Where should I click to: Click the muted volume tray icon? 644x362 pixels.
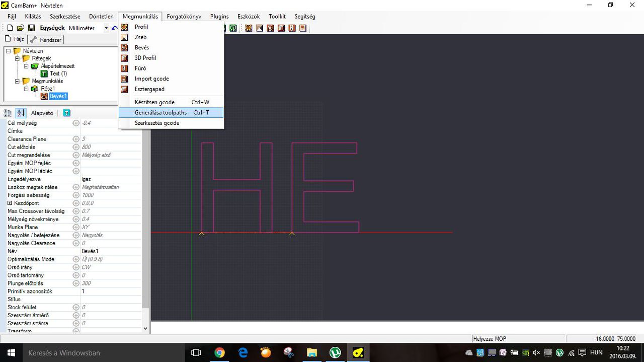click(536, 352)
